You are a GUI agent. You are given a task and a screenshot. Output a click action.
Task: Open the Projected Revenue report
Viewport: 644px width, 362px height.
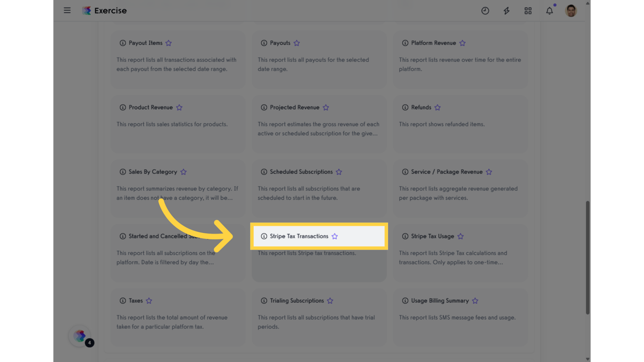tap(295, 107)
